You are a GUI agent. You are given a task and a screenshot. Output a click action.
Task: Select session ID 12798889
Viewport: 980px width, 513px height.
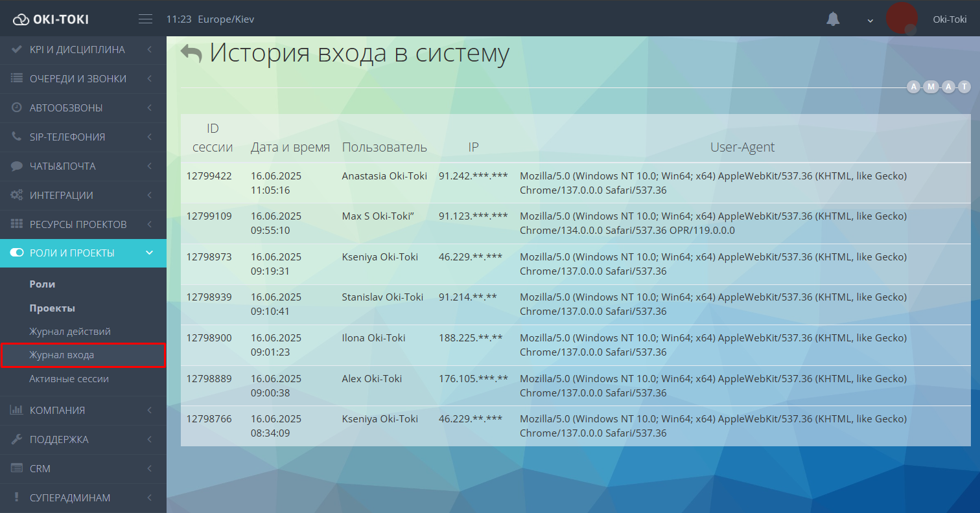tap(209, 378)
